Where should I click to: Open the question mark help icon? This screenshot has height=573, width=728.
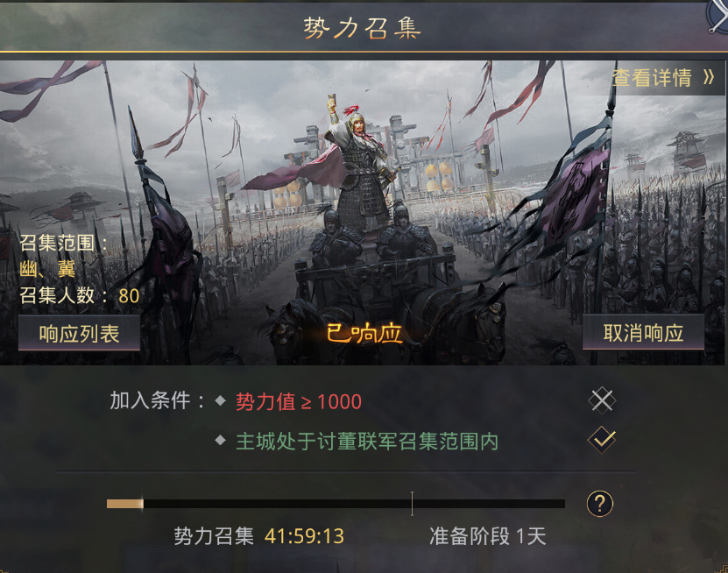(x=600, y=504)
